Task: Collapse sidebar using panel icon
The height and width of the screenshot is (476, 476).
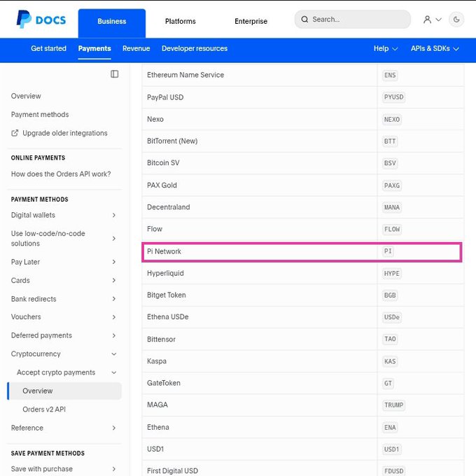Action: coord(114,74)
